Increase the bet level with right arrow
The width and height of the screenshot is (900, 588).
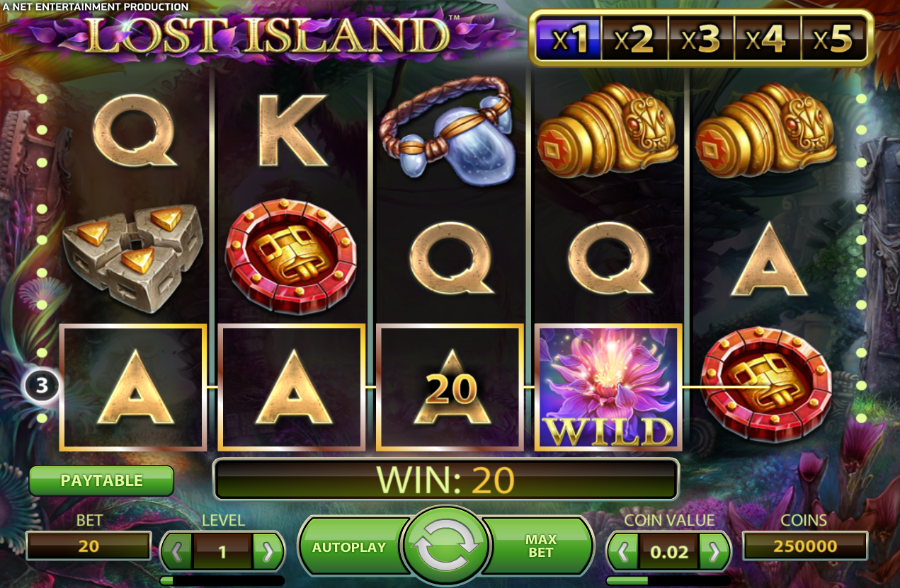pyautogui.click(x=267, y=552)
